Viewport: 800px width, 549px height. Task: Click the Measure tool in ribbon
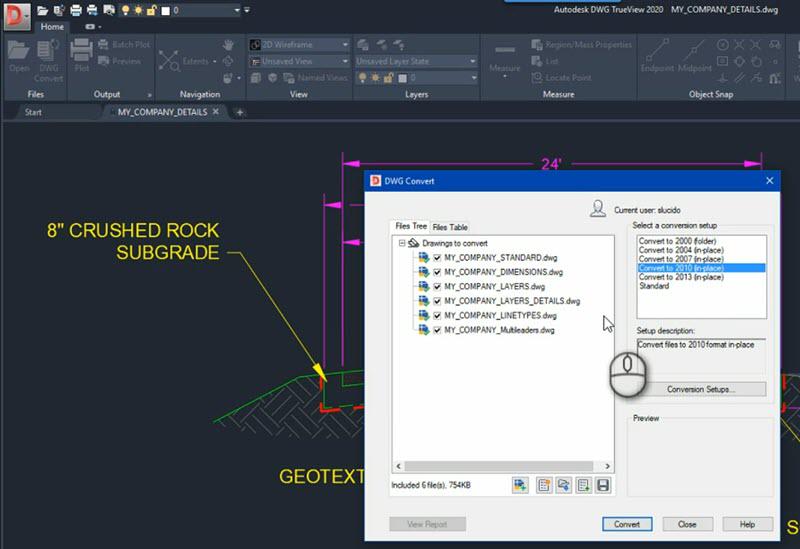tap(505, 60)
